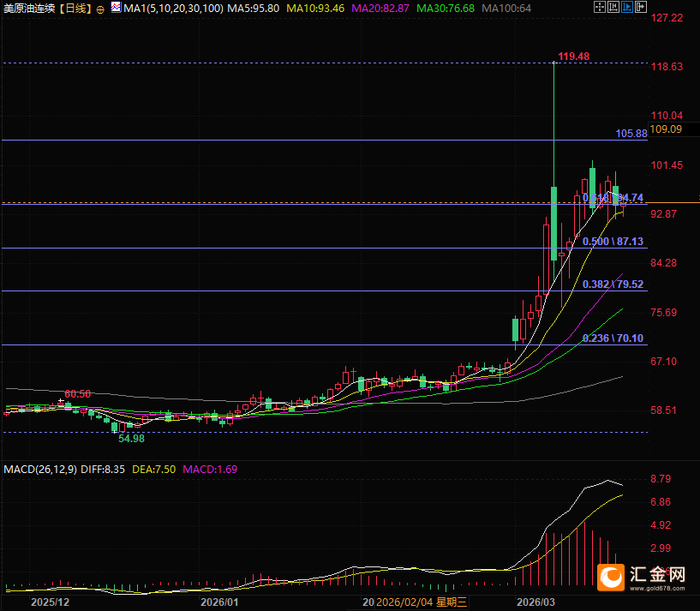The height and width of the screenshot is (611, 700).
Task: Click the 118.63 price axis value
Action: 667,67
